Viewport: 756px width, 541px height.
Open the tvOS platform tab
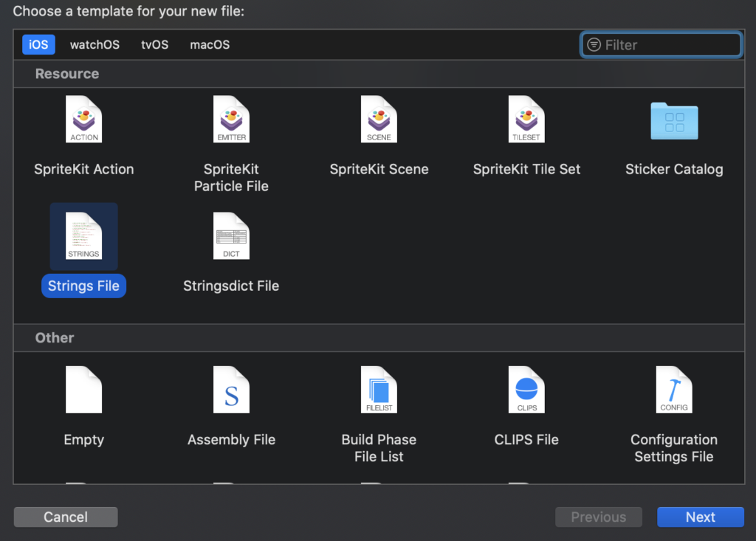(x=155, y=45)
